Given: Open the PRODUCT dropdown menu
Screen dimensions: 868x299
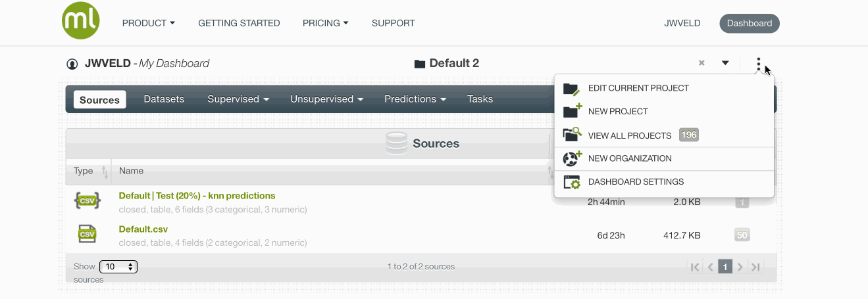Looking at the screenshot, I should pyautogui.click(x=149, y=23).
